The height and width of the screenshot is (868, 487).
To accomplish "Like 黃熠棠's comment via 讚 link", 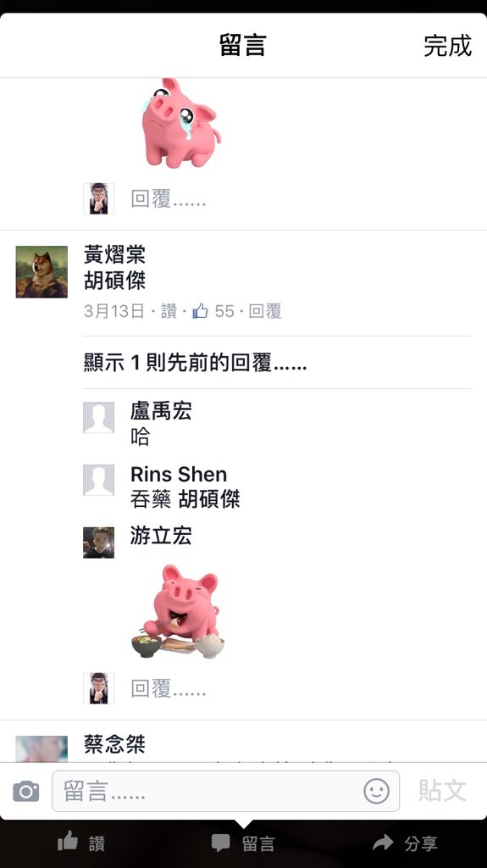I will tap(169, 311).
